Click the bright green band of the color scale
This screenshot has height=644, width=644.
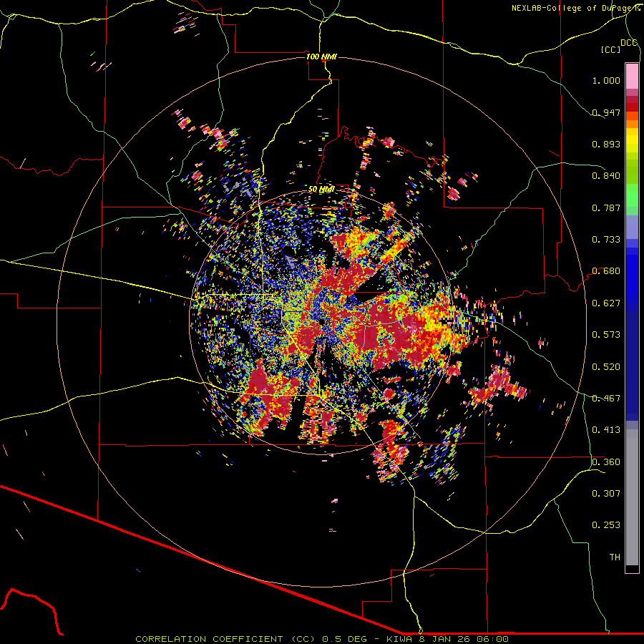[632, 195]
